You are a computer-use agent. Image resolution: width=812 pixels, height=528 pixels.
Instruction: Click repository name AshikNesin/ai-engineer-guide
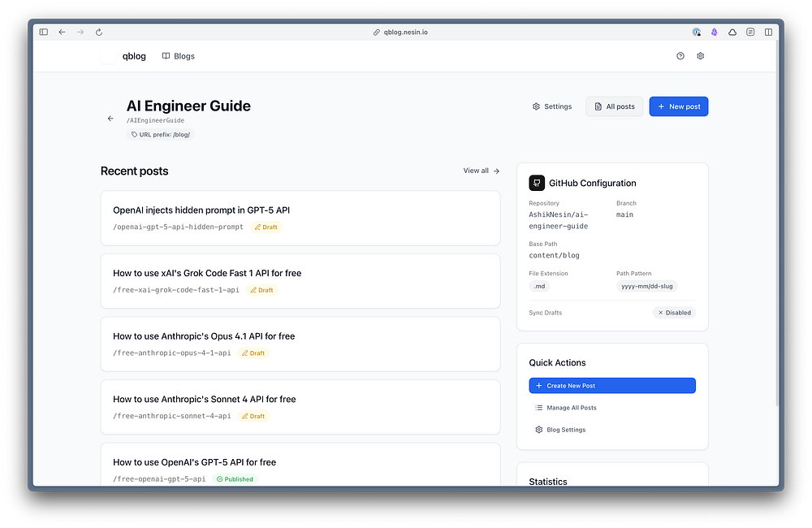559,220
